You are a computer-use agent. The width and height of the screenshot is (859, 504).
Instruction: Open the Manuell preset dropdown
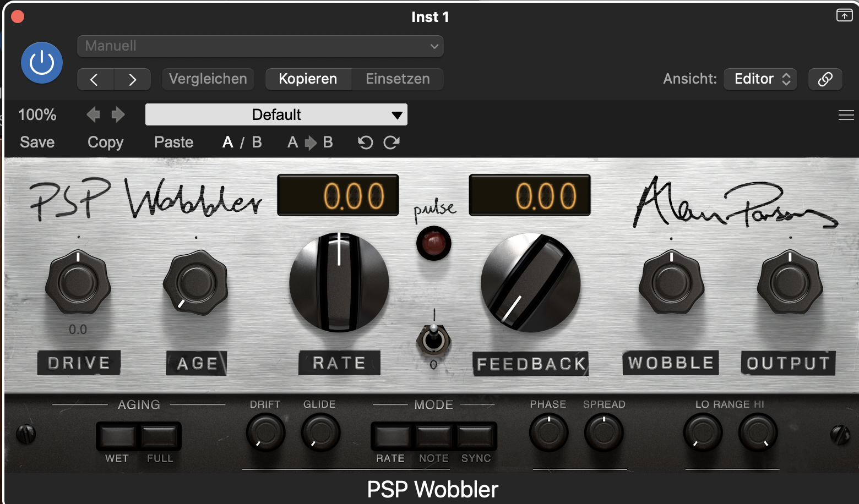tap(260, 46)
